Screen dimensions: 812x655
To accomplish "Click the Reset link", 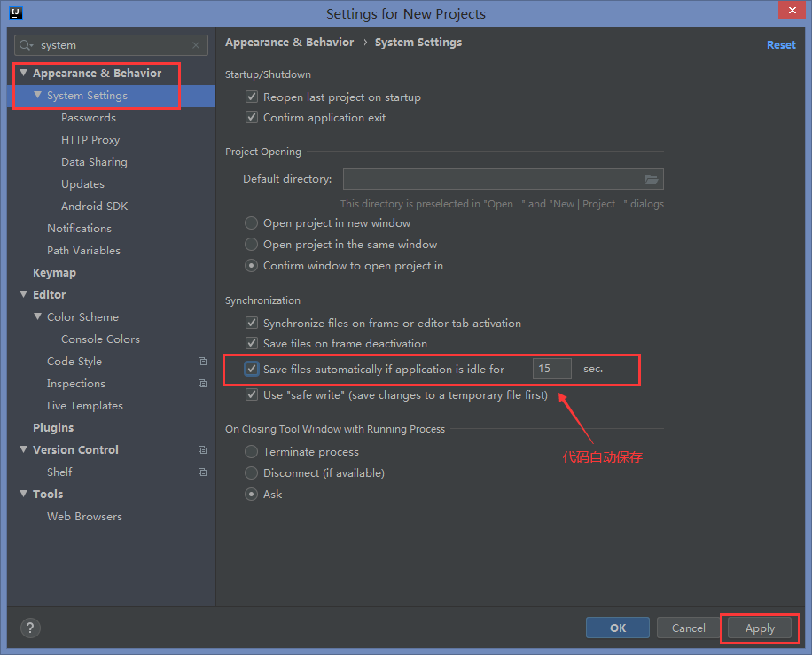I will click(x=781, y=43).
